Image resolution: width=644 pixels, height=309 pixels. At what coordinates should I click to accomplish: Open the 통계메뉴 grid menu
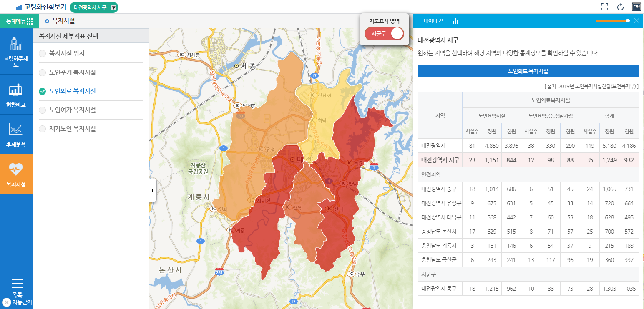19,21
